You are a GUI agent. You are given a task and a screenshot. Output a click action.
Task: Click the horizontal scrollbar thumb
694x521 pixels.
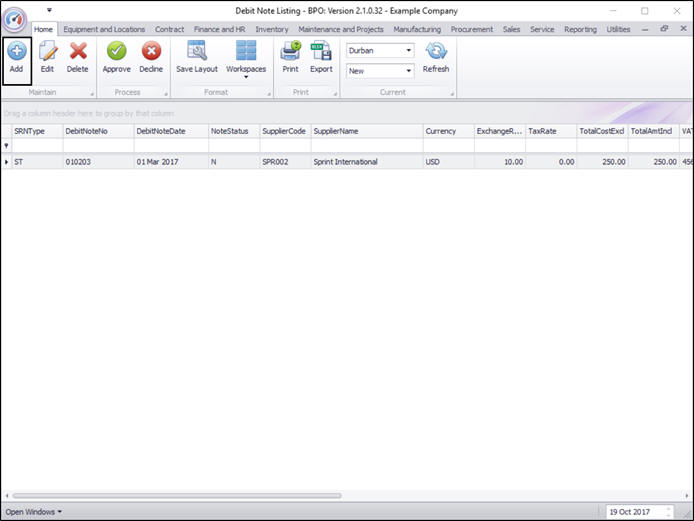pyautogui.click(x=177, y=496)
